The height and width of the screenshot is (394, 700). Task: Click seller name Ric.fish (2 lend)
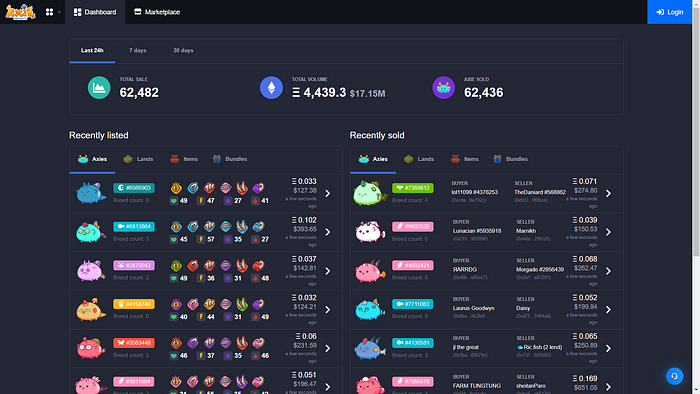click(539, 347)
